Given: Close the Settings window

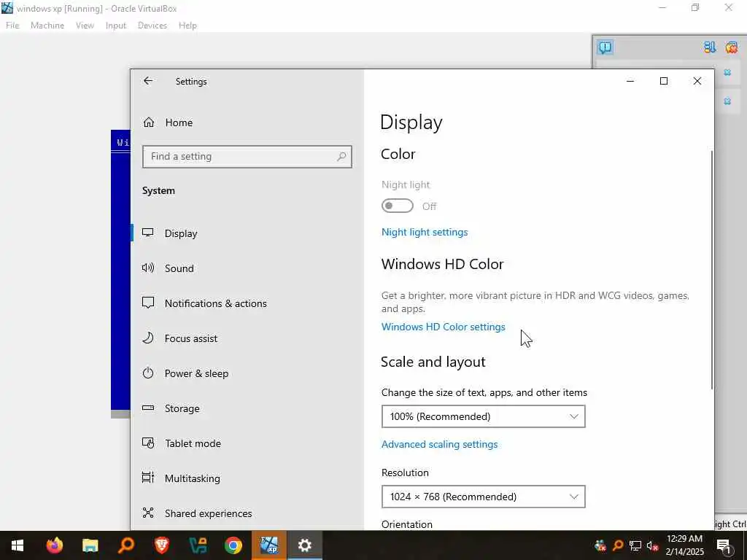Looking at the screenshot, I should [x=697, y=81].
